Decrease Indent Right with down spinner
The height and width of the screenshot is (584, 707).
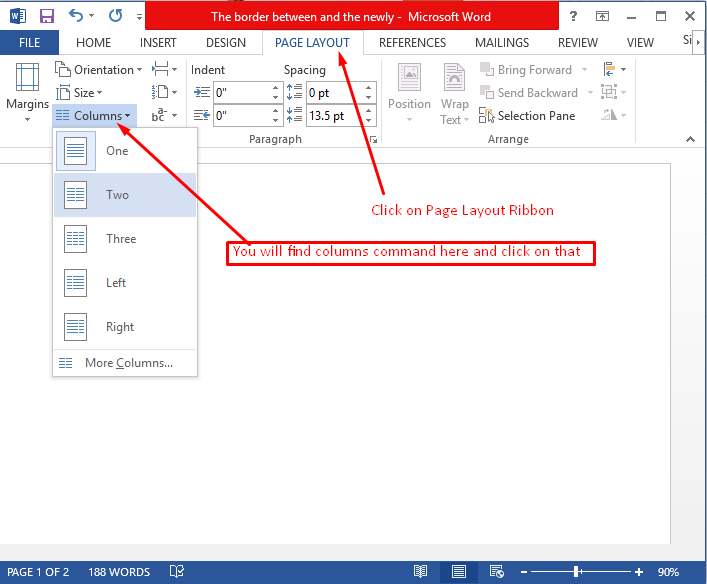pyautogui.click(x=275, y=121)
